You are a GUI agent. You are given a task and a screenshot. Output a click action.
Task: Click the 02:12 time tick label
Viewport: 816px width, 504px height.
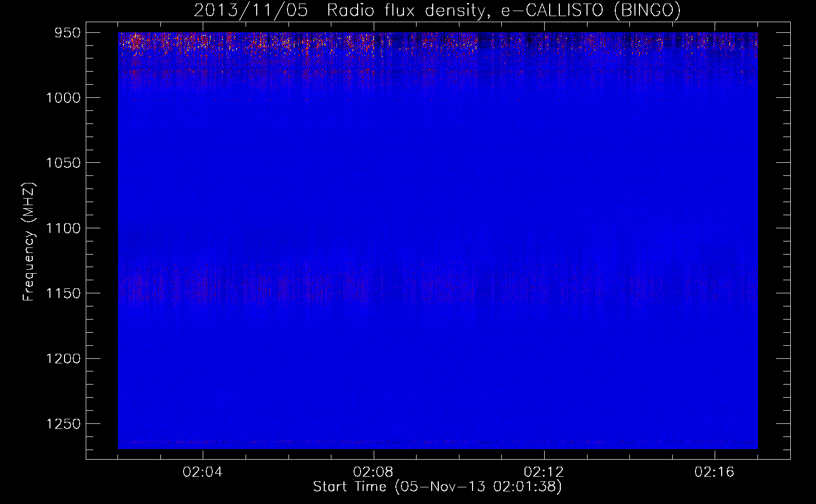(544, 472)
